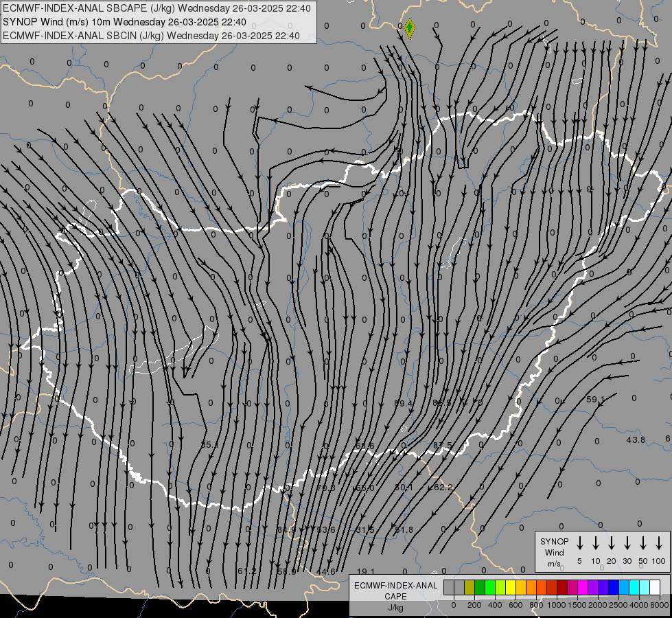Click the 2500 tick on the CAPE scale

[618, 605]
